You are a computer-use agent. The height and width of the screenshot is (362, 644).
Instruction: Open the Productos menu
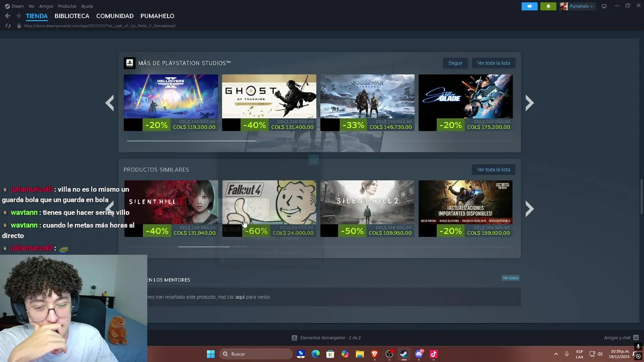pyautogui.click(x=67, y=6)
